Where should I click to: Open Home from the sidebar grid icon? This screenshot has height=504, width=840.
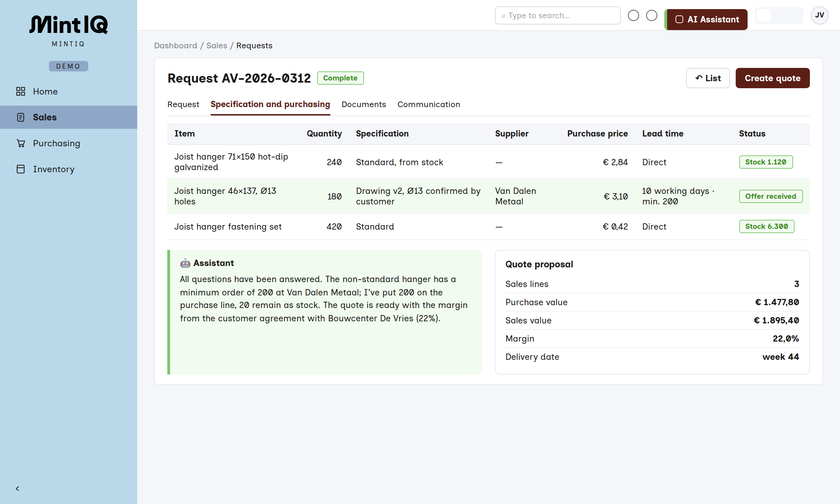(21, 91)
